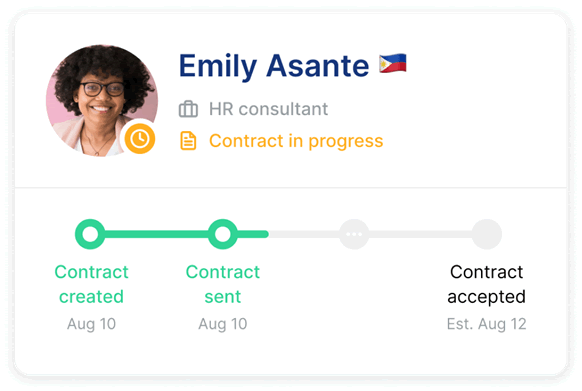Click Aug 10 date under Contract sent

tap(223, 324)
